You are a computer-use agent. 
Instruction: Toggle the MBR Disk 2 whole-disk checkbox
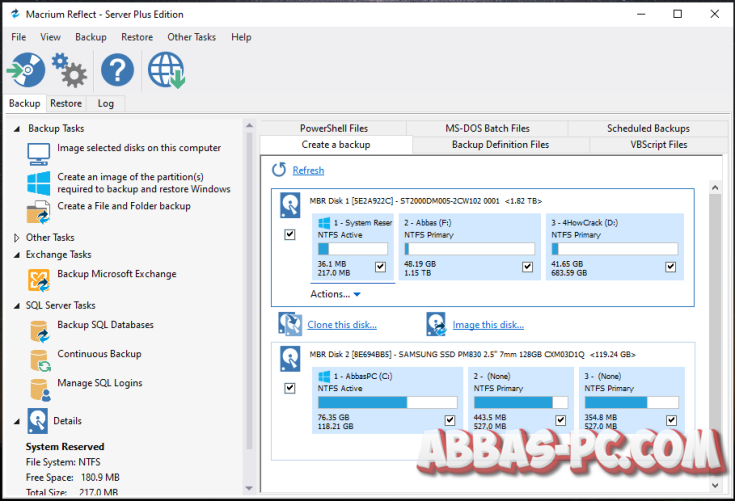(290, 388)
